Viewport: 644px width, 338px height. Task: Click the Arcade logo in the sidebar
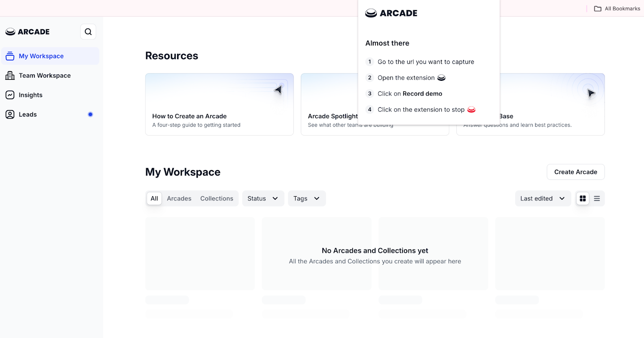tap(28, 32)
